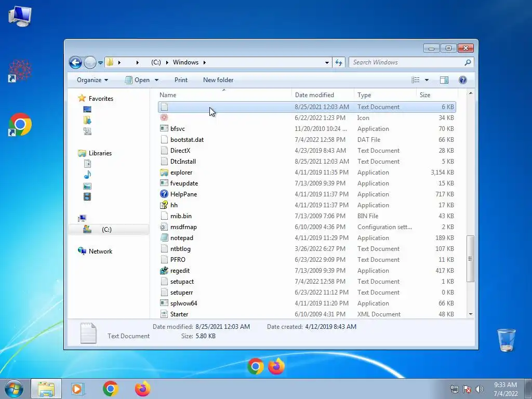Click the Videos library icon
Screen dimensions: 532x399
point(87,197)
